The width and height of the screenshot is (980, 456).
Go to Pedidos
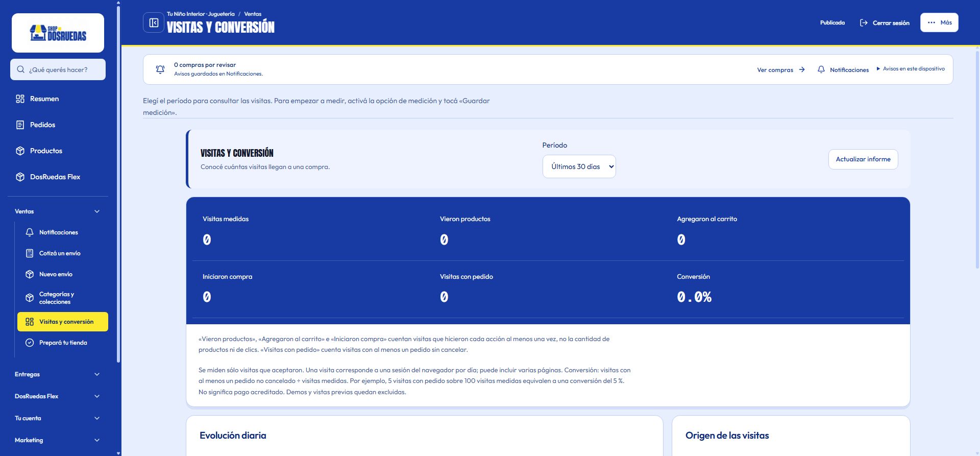58,125
